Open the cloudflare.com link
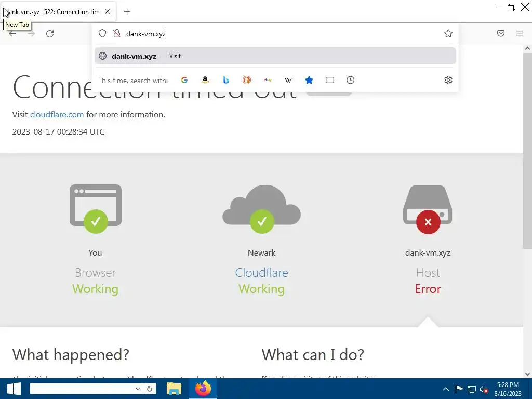Image resolution: width=532 pixels, height=399 pixels. click(57, 115)
